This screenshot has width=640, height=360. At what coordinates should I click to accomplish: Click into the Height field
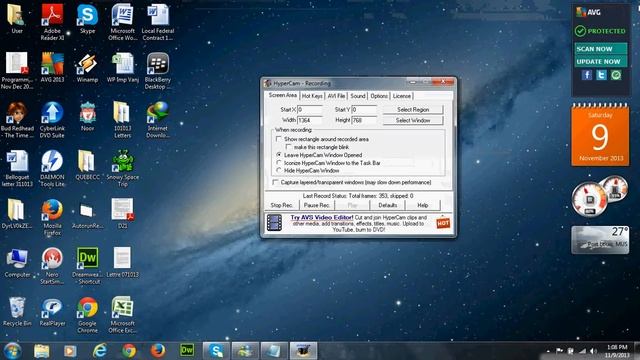click(364, 120)
